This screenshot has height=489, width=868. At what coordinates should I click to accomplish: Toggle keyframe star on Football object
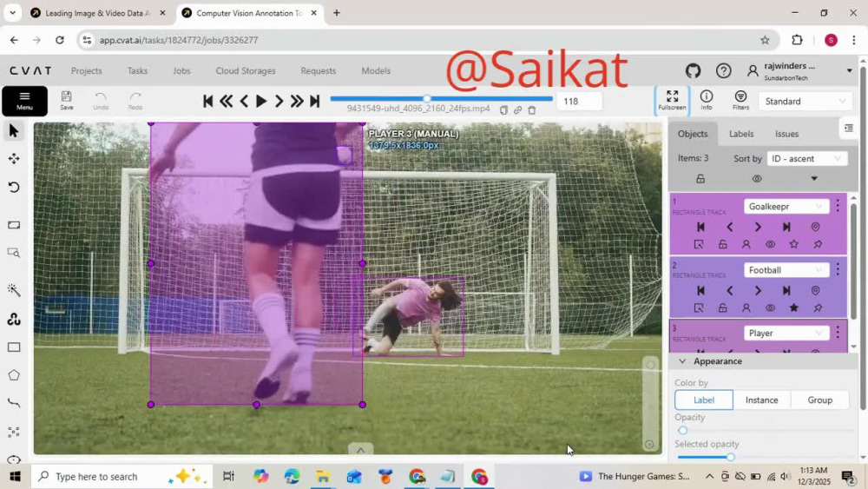point(794,308)
